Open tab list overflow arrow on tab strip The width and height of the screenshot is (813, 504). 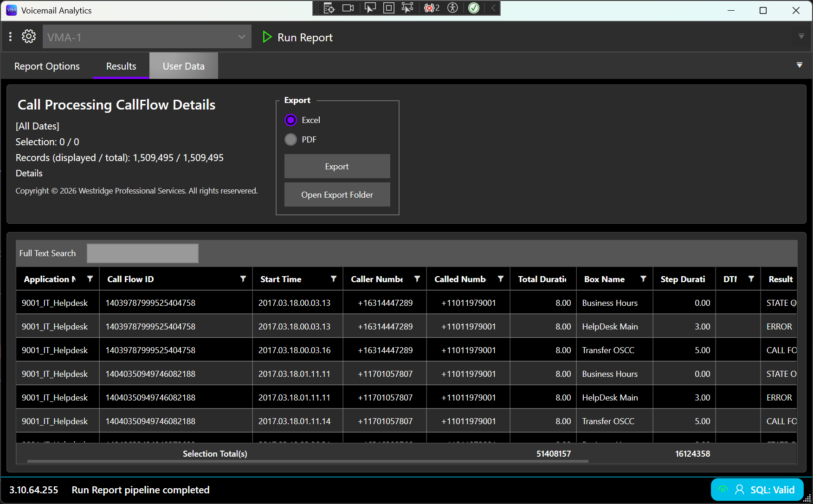click(800, 65)
